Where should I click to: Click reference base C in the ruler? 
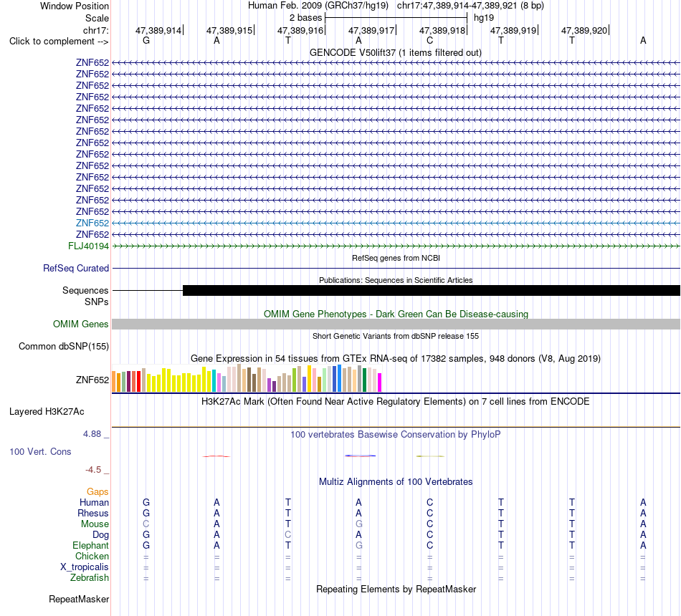coord(430,40)
